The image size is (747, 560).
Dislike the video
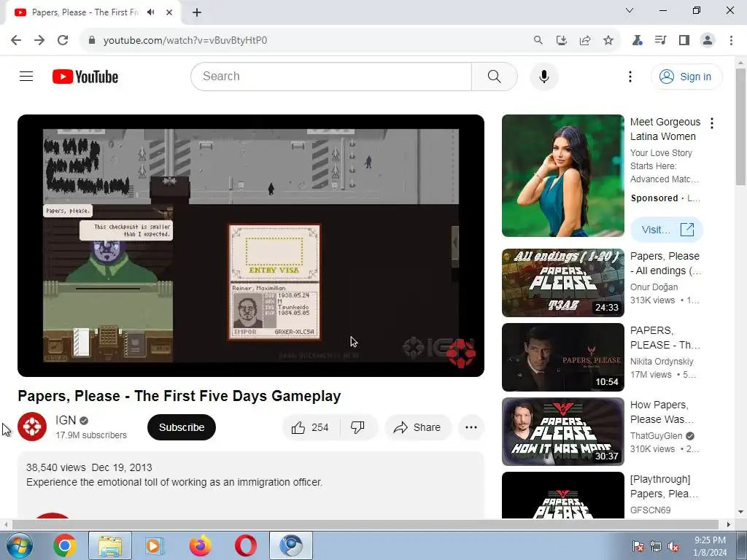[x=357, y=427]
